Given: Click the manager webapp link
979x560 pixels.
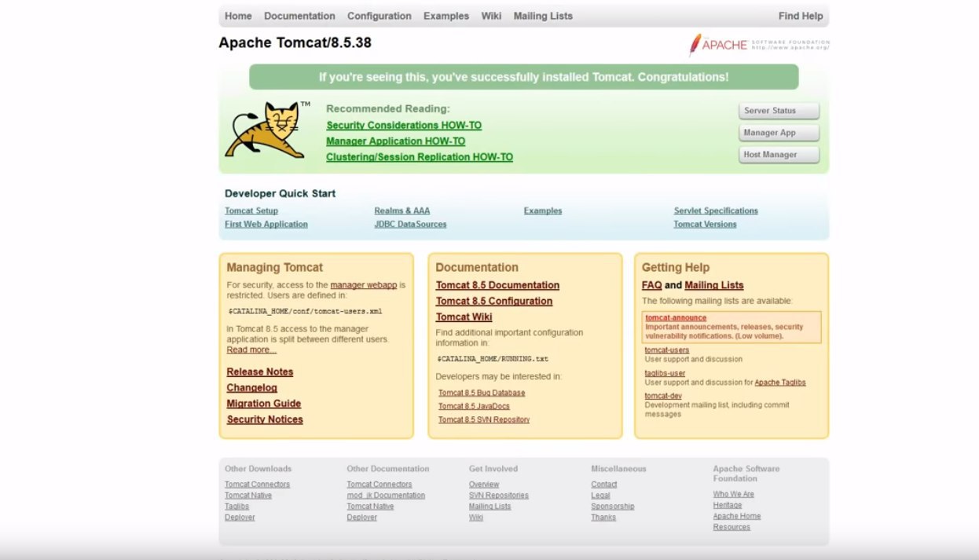Looking at the screenshot, I should coord(364,285).
